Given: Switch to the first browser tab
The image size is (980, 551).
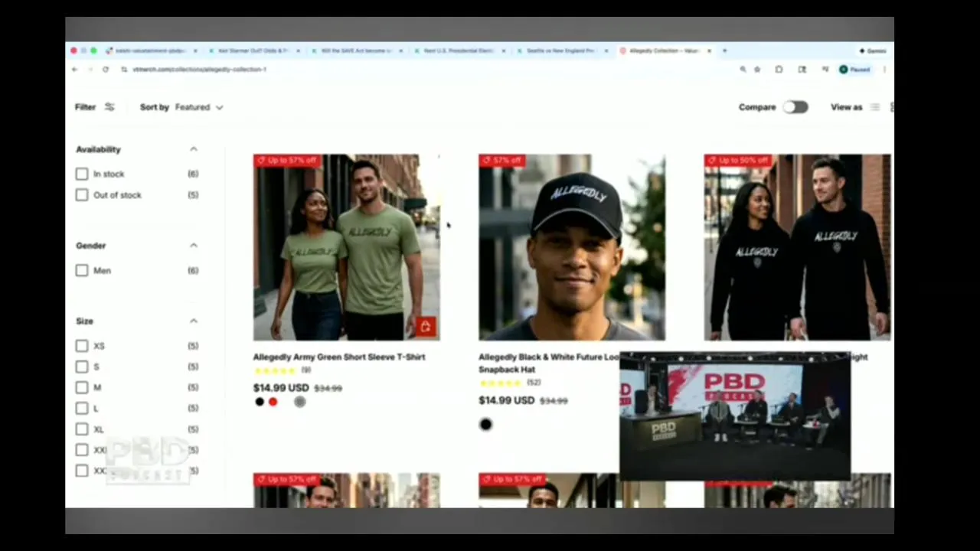Looking at the screenshot, I should click(149, 51).
